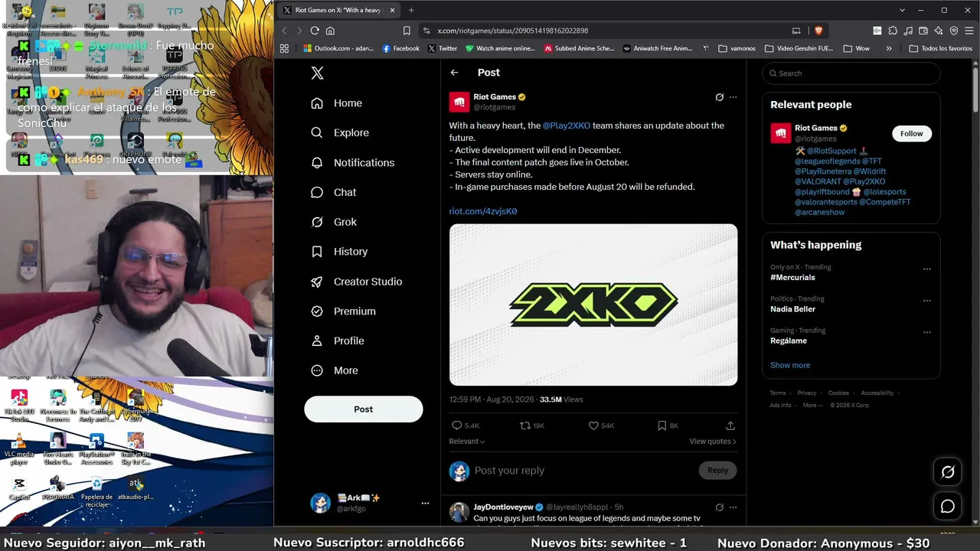
Task: Open the Regálame trending topic
Action: click(x=789, y=341)
